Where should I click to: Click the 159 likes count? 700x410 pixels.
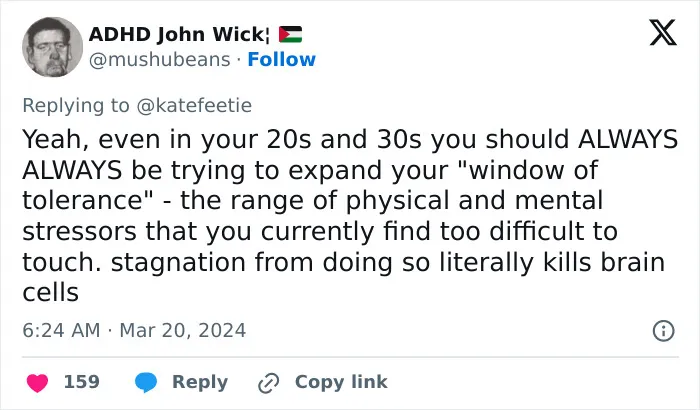point(82,382)
